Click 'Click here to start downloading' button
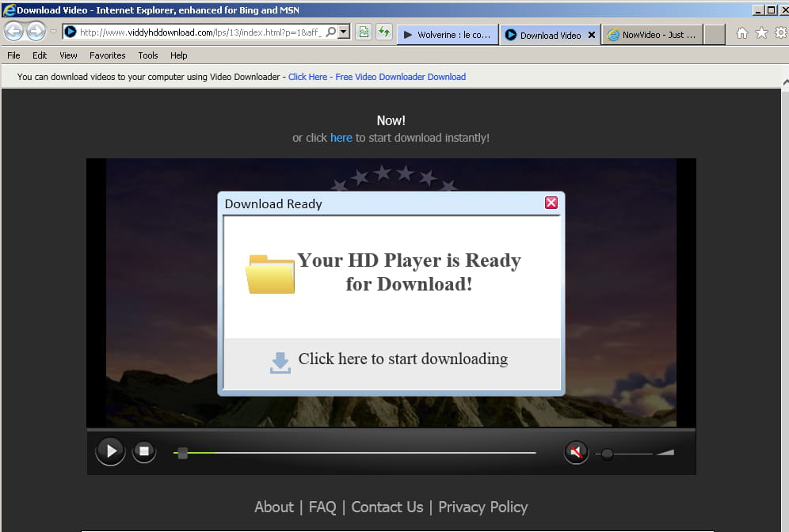This screenshot has height=532, width=789. coord(392,360)
